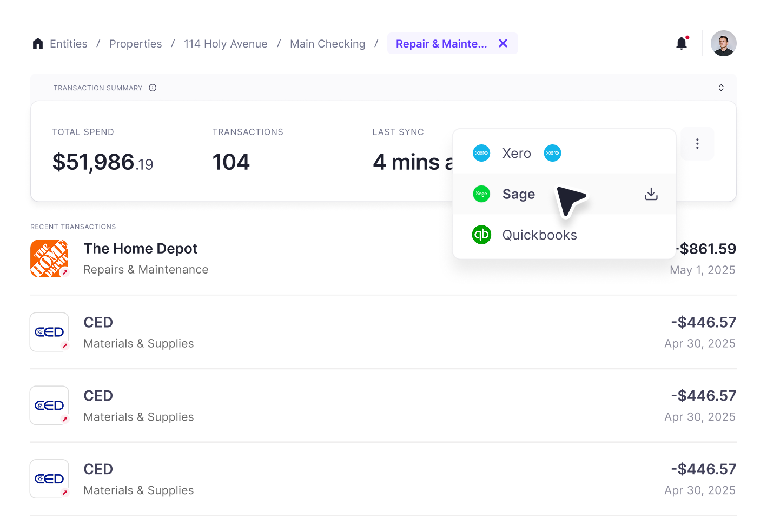Click the home icon in breadcrumb
The width and height of the screenshot is (767, 532).
point(38,44)
